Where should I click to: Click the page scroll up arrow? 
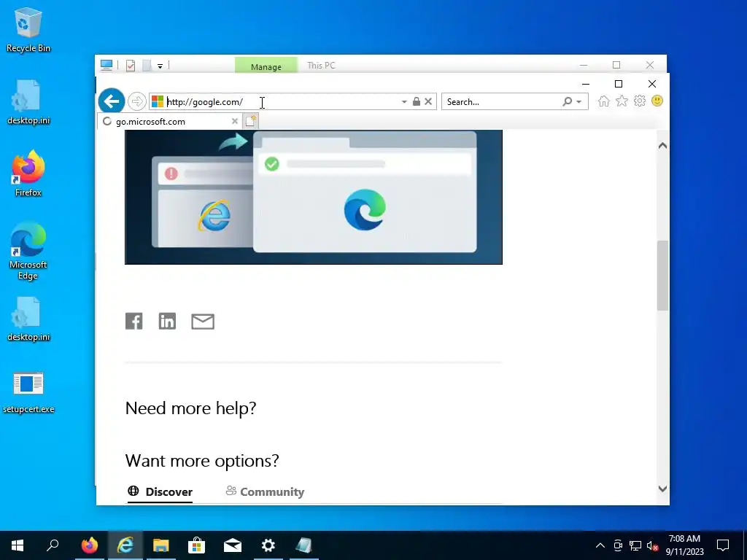662,146
